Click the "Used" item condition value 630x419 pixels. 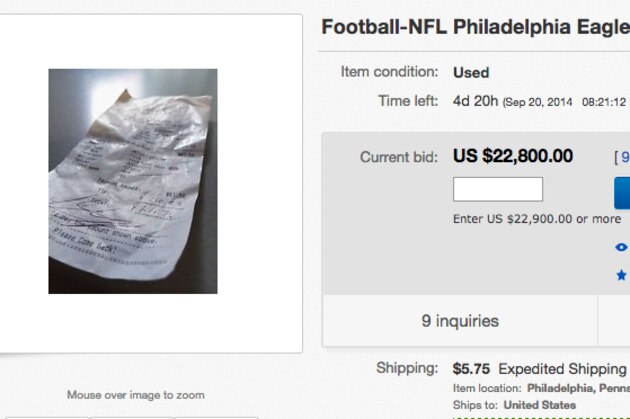pos(471,73)
